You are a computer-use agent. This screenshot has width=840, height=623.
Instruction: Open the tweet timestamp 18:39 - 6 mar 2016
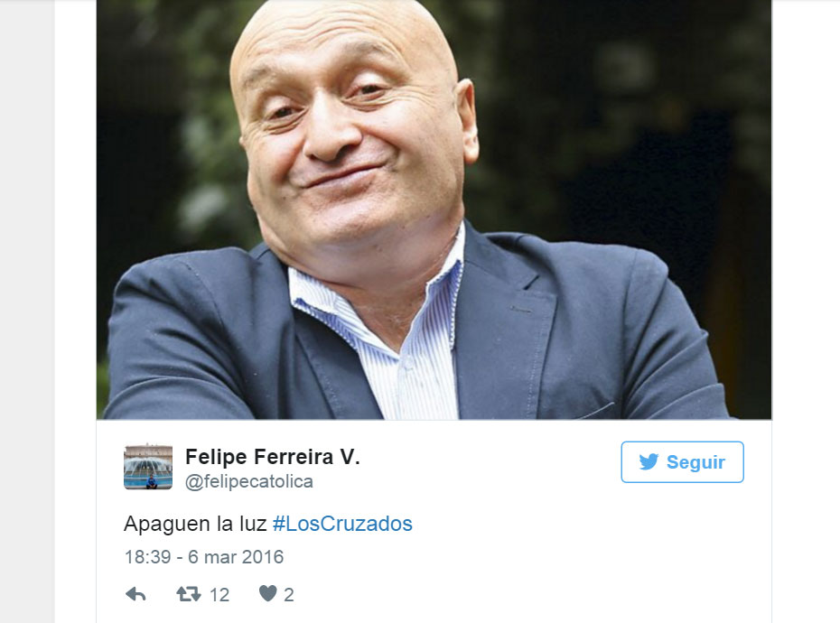[x=204, y=557]
